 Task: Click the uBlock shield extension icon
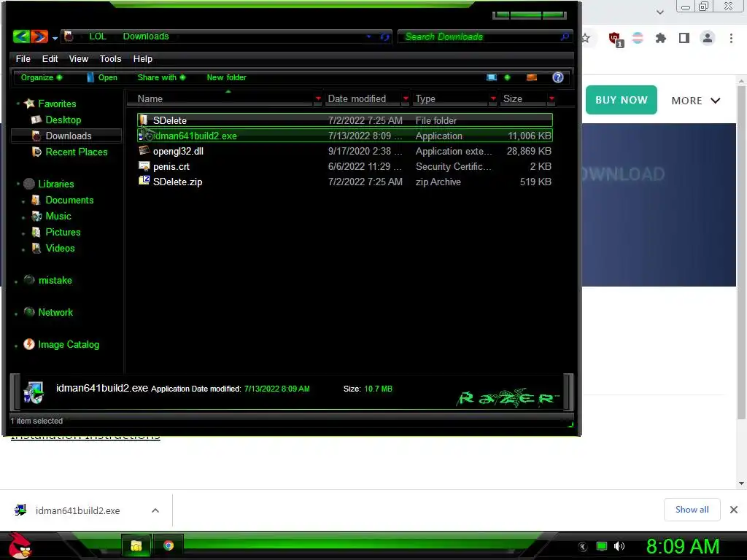(x=615, y=39)
